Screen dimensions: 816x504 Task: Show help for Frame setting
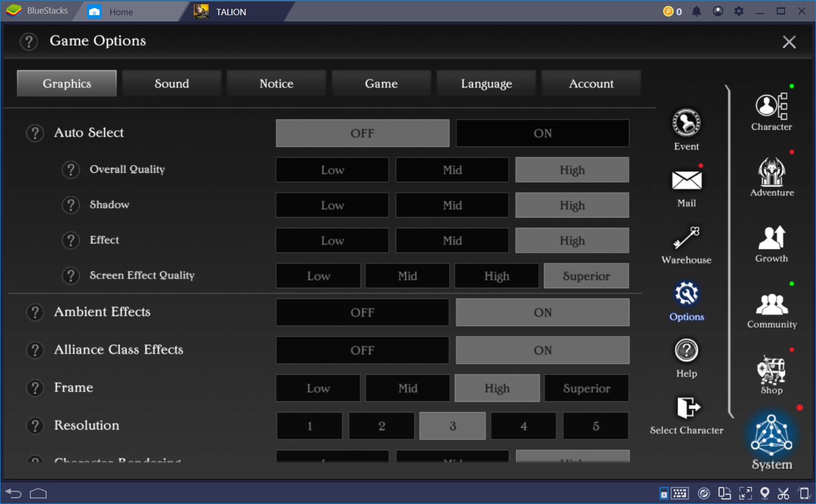35,388
